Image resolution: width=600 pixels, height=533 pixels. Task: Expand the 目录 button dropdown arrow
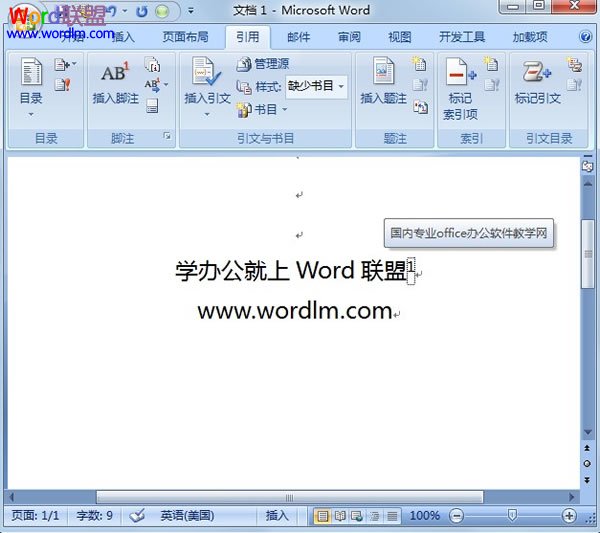point(31,114)
